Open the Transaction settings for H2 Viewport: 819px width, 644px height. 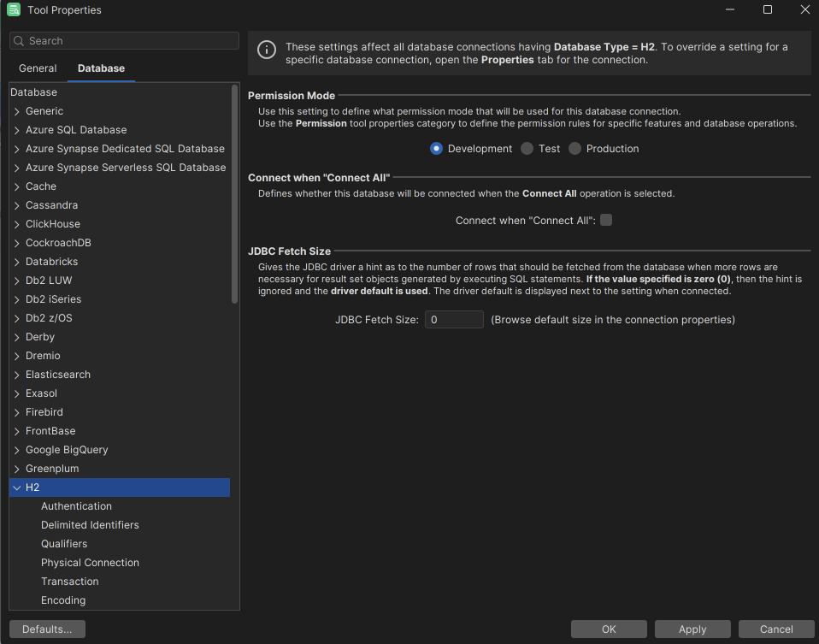point(69,581)
